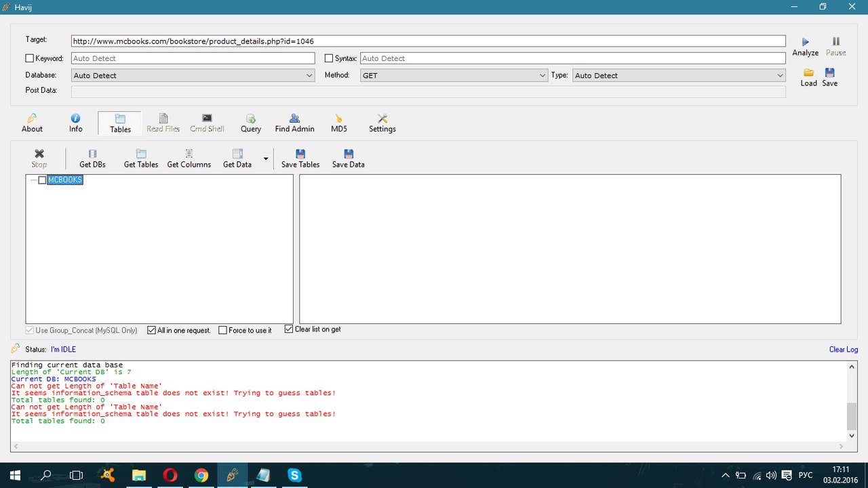
Task: Click 'Finding current data base' log line
Action: click(66, 365)
